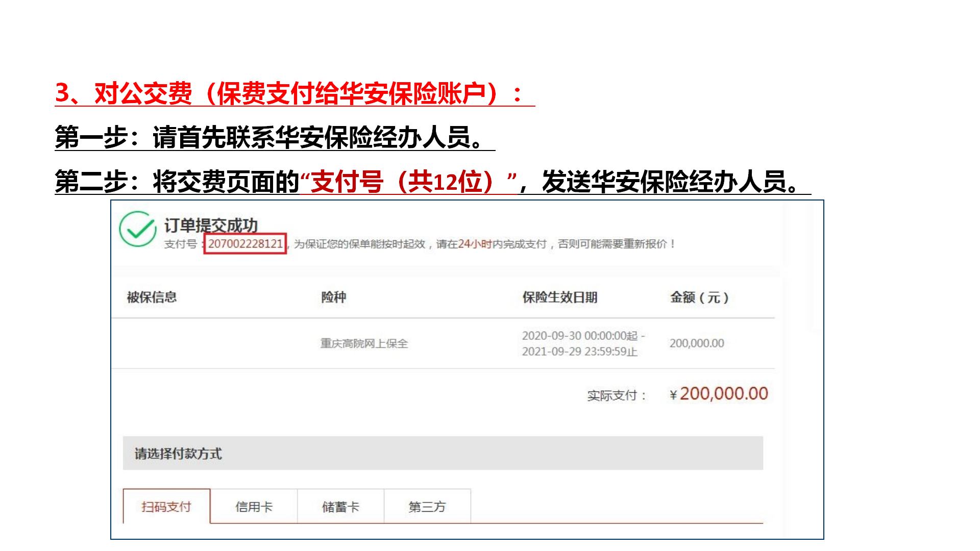Click the 第一步 instruction line
The image size is (980, 551).
(275, 137)
